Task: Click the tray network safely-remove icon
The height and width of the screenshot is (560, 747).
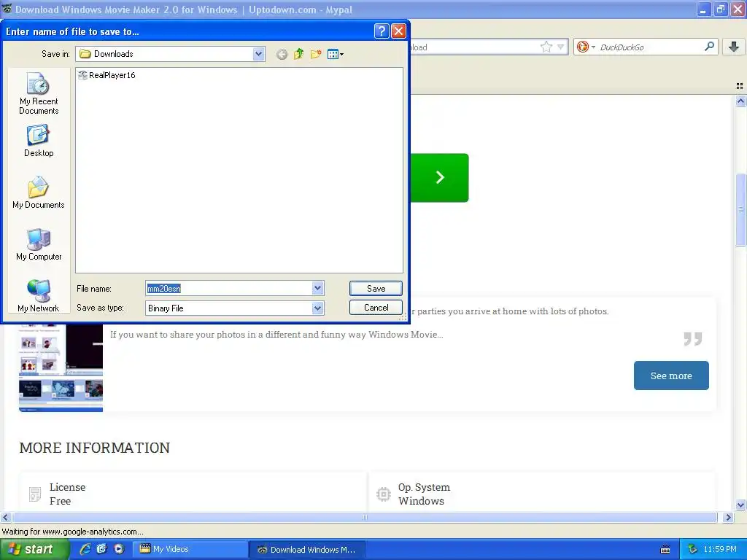Action: click(692, 549)
